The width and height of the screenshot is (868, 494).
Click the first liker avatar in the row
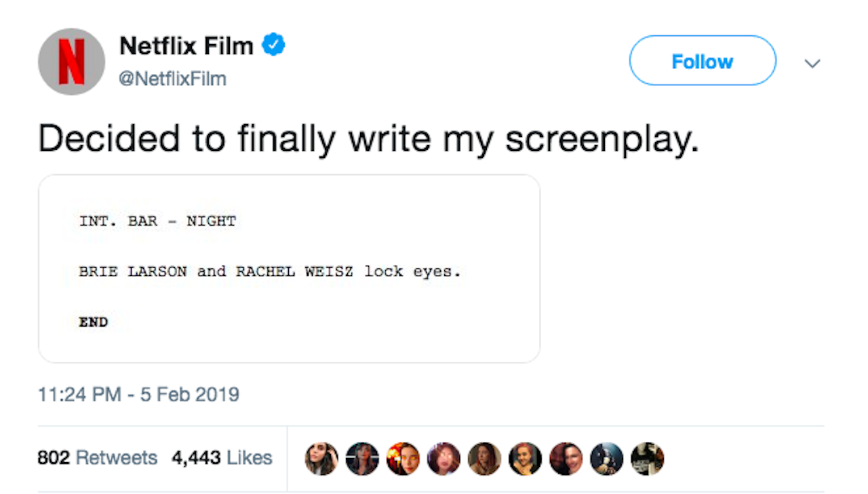pos(321,459)
